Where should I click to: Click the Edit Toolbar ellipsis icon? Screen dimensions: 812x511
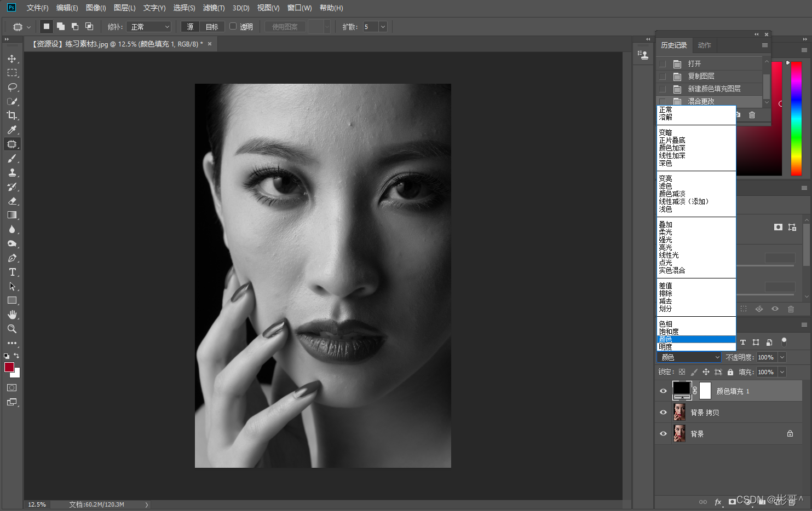click(12, 343)
